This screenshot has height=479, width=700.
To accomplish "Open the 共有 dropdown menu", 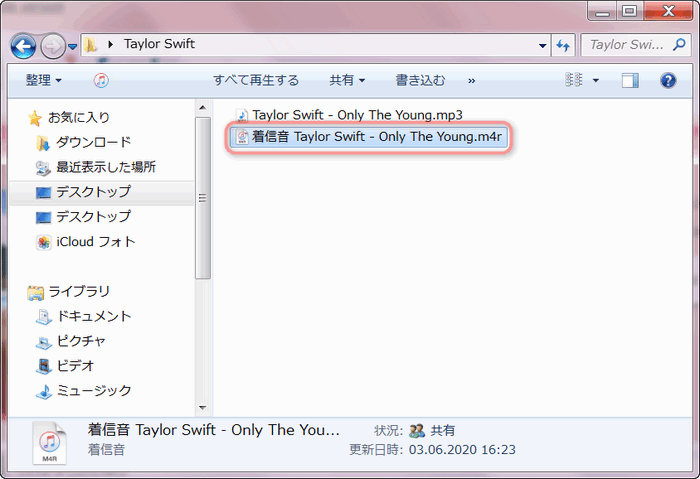I will pos(347,80).
